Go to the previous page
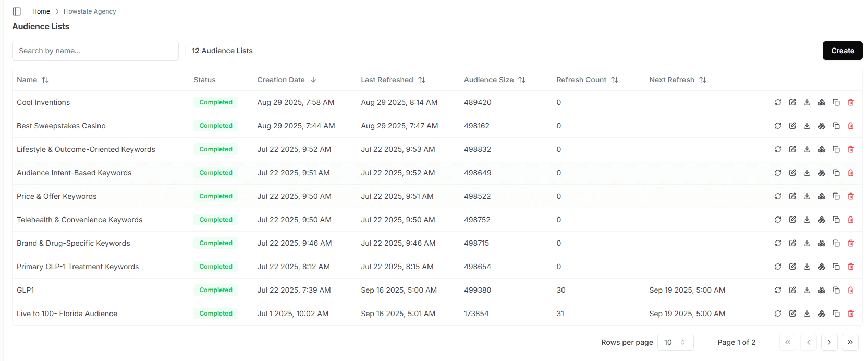 click(x=809, y=342)
